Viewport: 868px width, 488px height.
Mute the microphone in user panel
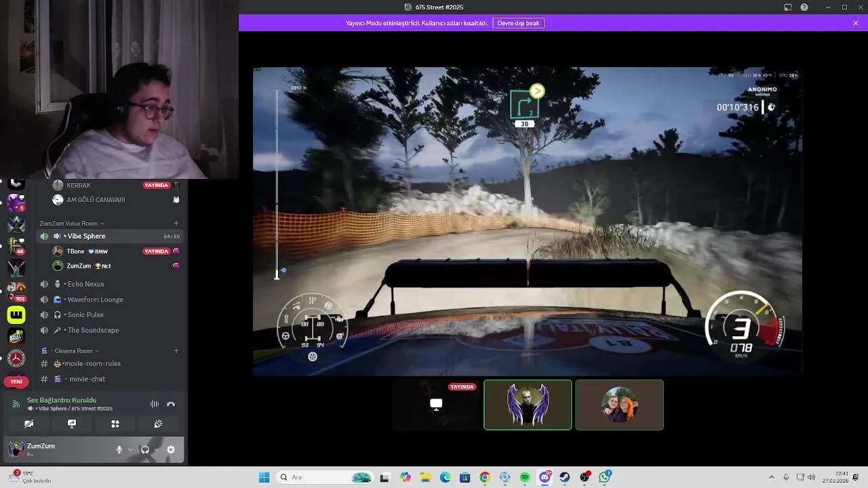click(119, 449)
